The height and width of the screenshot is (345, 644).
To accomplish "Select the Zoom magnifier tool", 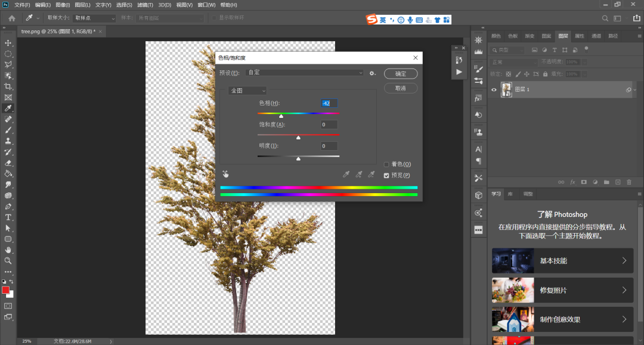I will 8,260.
